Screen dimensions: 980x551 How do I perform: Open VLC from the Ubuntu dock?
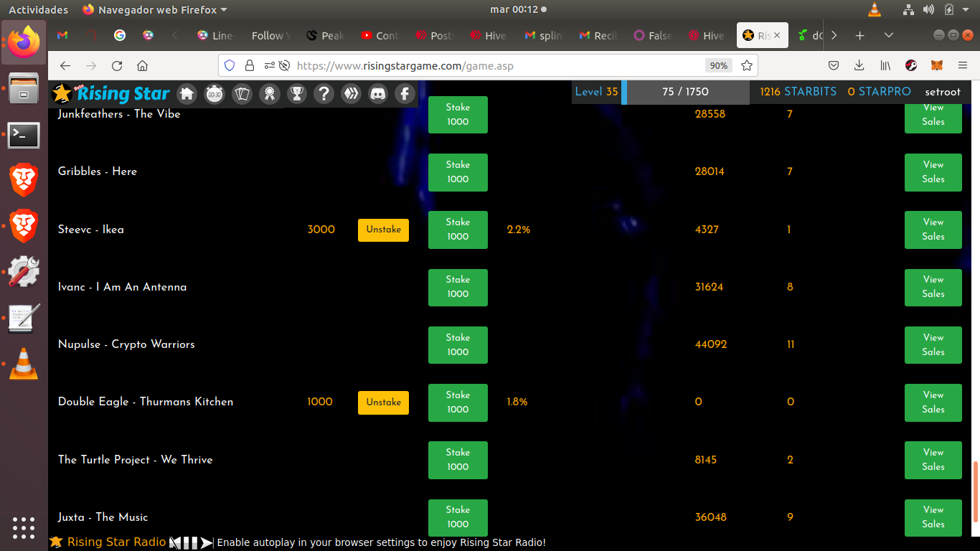(24, 364)
